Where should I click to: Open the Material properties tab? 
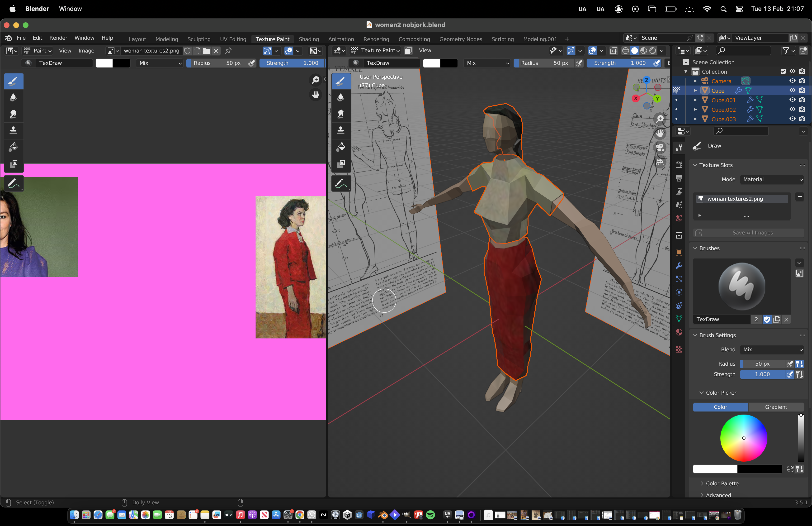click(679, 332)
